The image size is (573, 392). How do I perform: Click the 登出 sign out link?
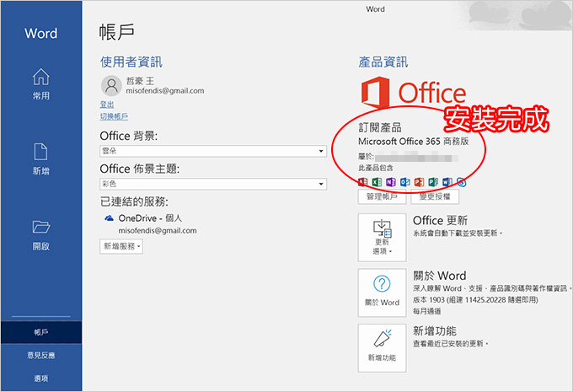pyautogui.click(x=107, y=105)
